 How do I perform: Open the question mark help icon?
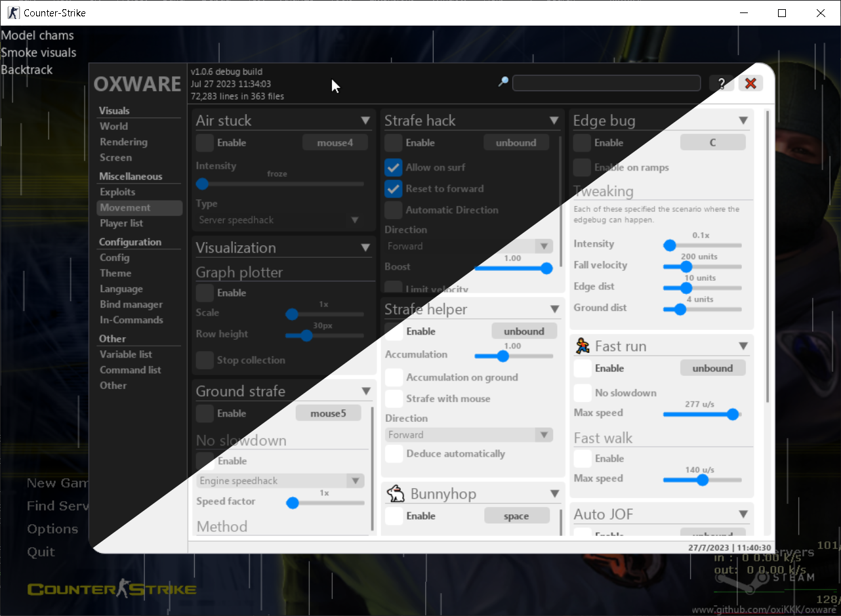[x=722, y=83]
